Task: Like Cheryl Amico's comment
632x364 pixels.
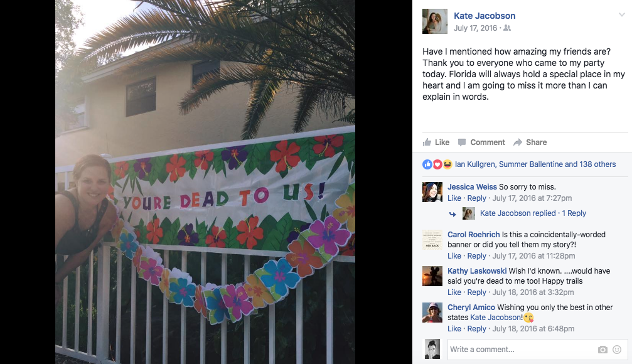Action: tap(454, 328)
